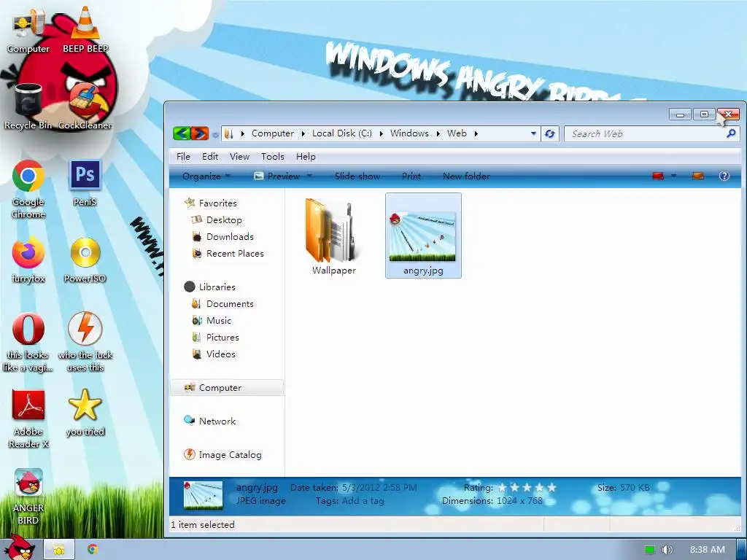
Task: Click Windows in the address breadcrumb
Action: pos(409,133)
